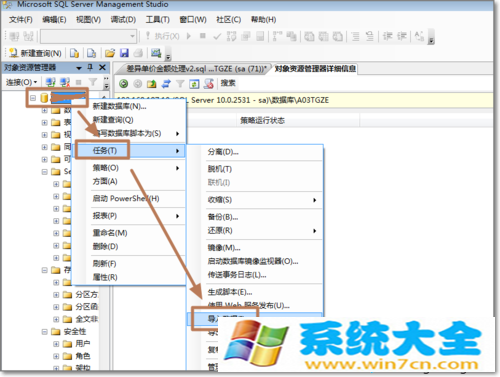
Task: Click the grey forward arrow in details toolbar
Action: click(138, 84)
